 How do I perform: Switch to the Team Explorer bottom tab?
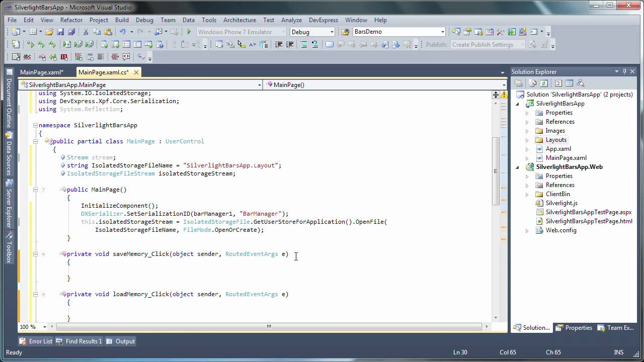pos(616,328)
